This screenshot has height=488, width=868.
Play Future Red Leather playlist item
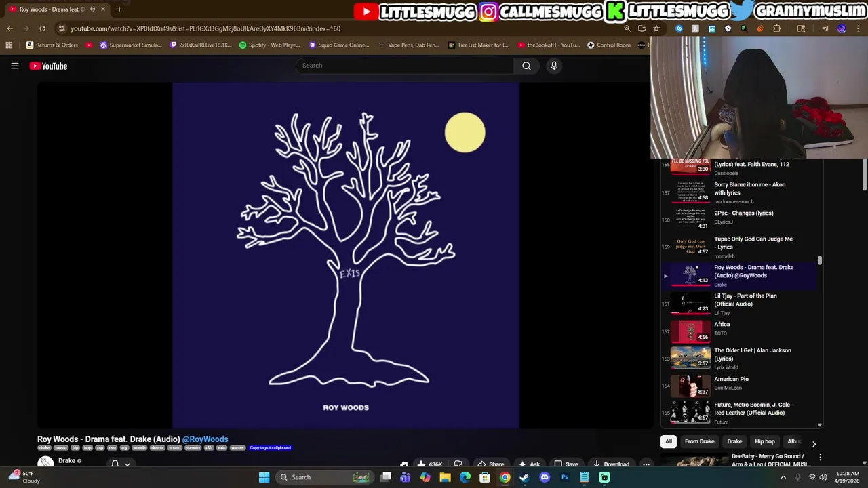(x=739, y=413)
